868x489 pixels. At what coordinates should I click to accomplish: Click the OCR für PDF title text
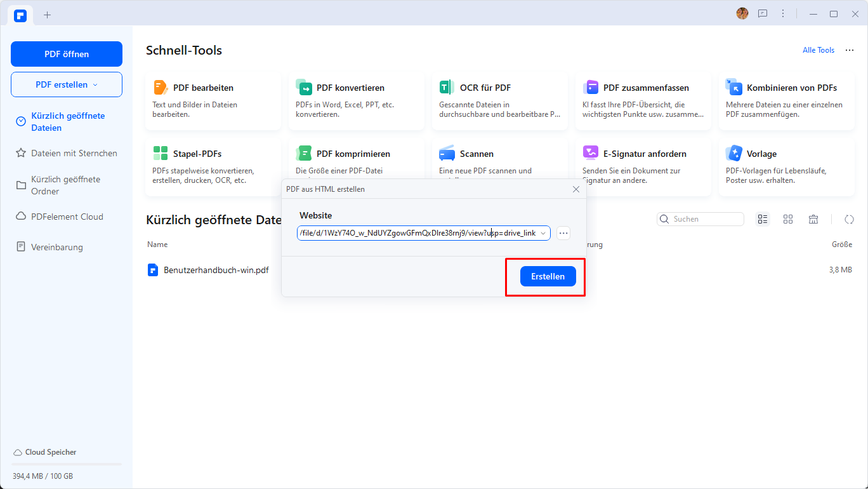(485, 88)
